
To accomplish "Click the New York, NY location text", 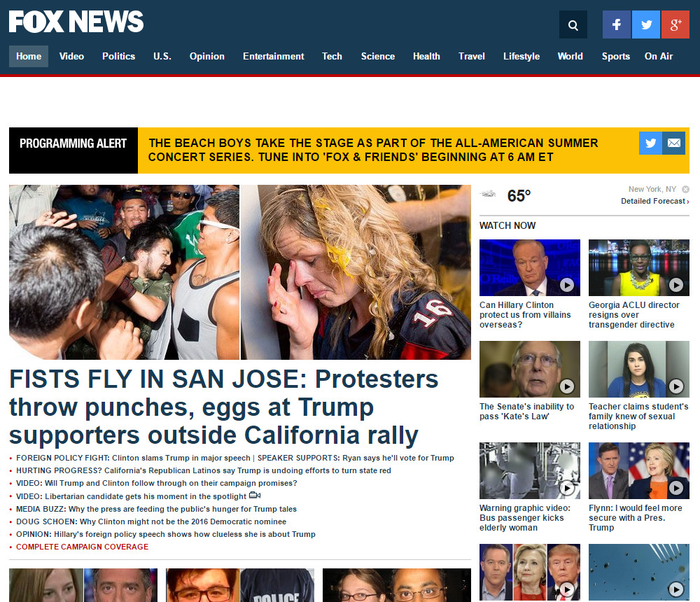I will [652, 190].
